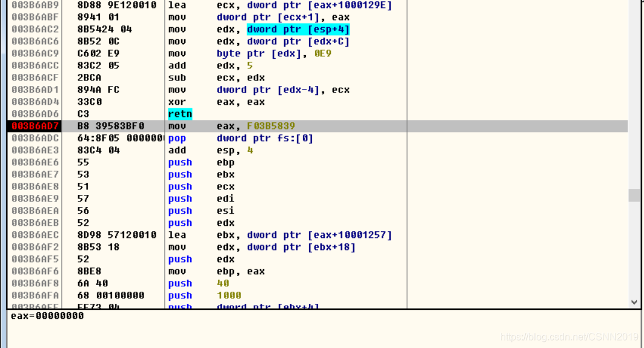Click operand edx, dword ptr [edx+C]
The image size is (644, 348).
tap(283, 41)
